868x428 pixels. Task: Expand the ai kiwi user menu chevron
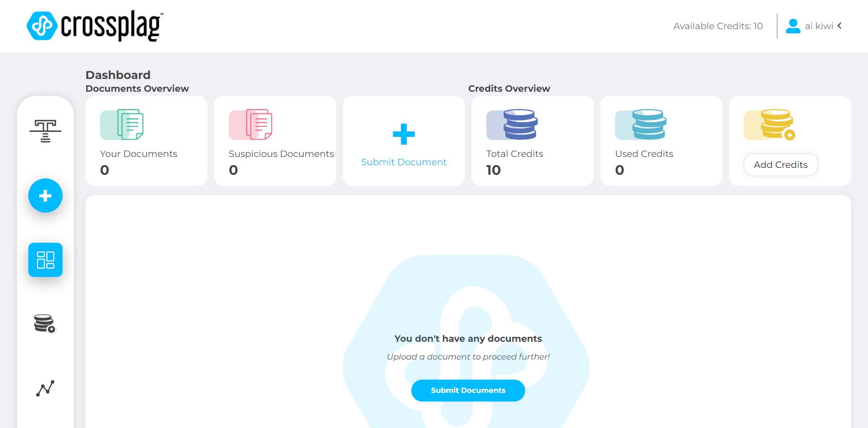(839, 26)
